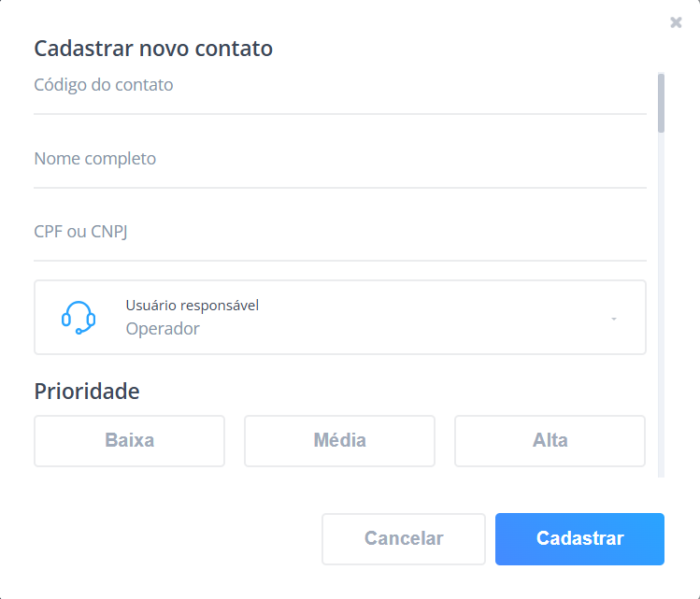Click the selected value Operador
This screenshot has height=599, width=700.
coord(163,329)
